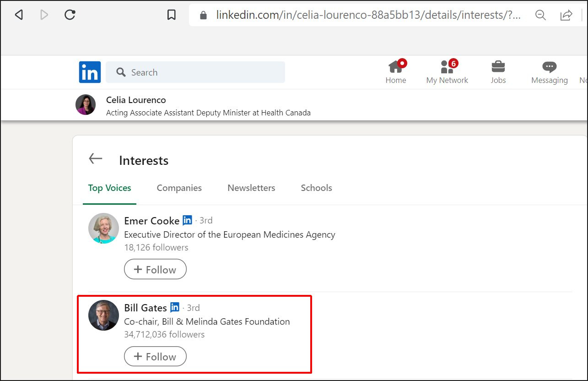Viewport: 588px width, 381px height.
Task: Switch to the Schools tab
Action: (316, 188)
